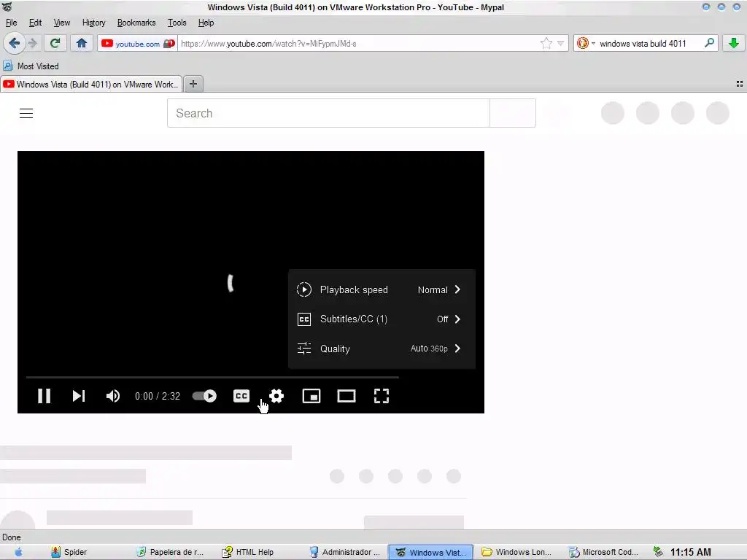Open the Edit menu
This screenshot has width=747, height=560.
click(x=35, y=23)
